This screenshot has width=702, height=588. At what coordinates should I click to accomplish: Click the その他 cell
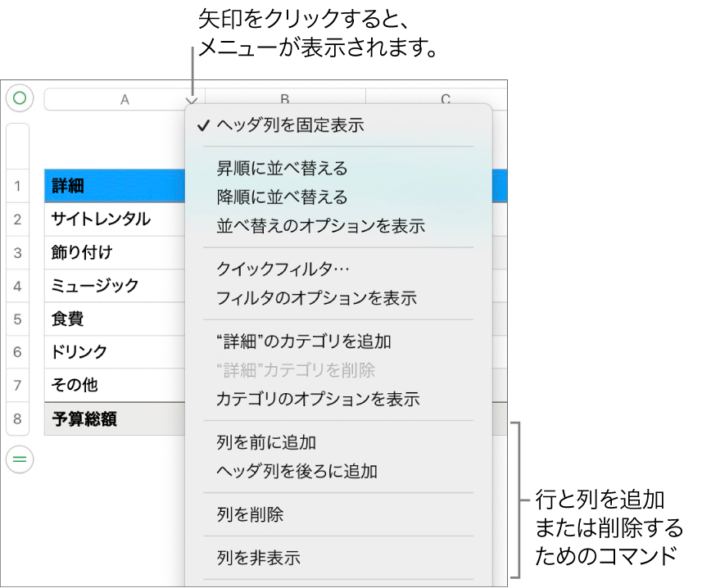pos(115,385)
